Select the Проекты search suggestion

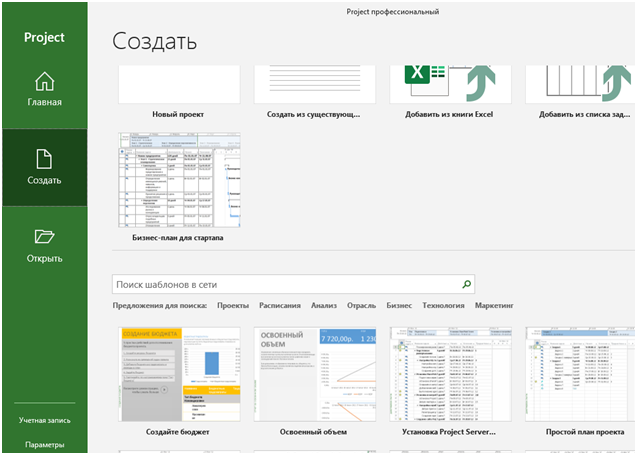point(233,305)
